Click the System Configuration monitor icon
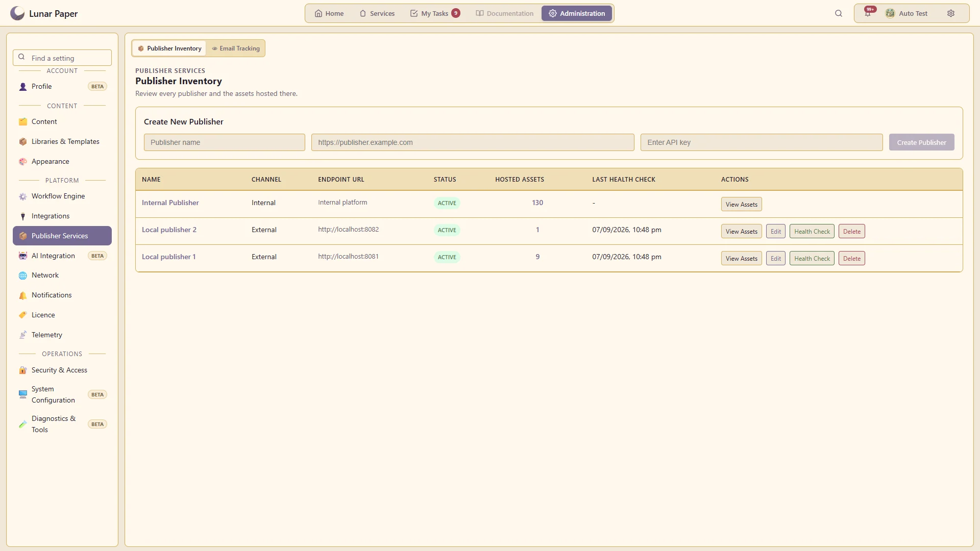 click(x=23, y=394)
